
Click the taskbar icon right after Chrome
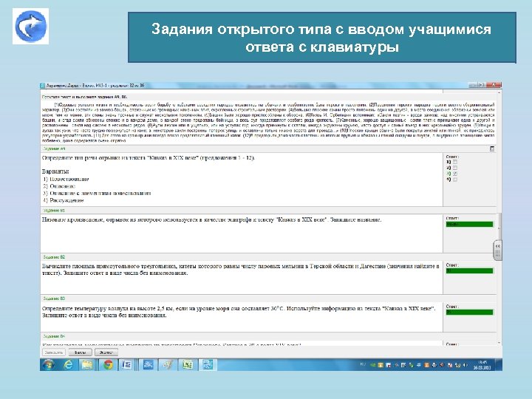127,365
